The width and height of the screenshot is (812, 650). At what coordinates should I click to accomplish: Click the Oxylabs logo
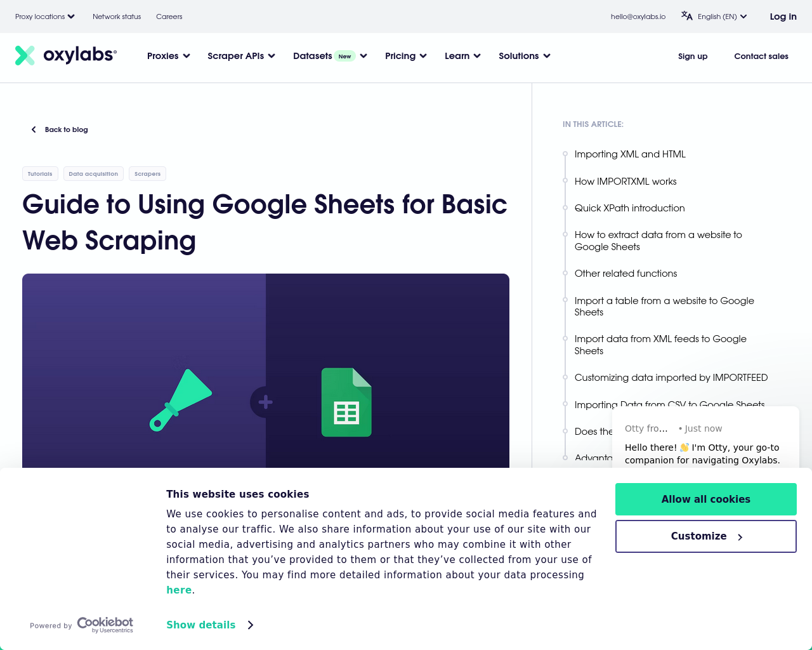click(66, 55)
